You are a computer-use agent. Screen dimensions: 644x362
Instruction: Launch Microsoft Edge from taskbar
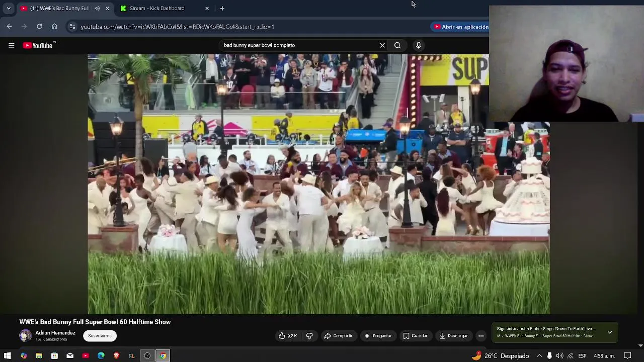(101, 356)
